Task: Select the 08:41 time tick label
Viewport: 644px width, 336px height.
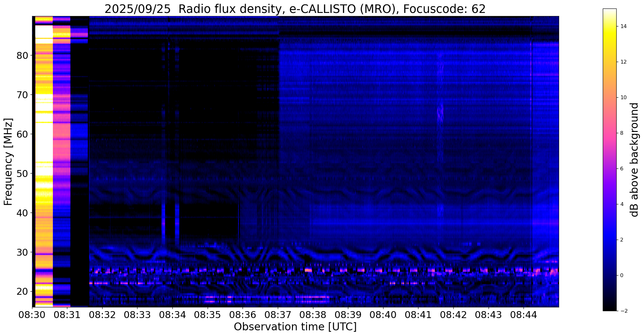Action: [418, 315]
